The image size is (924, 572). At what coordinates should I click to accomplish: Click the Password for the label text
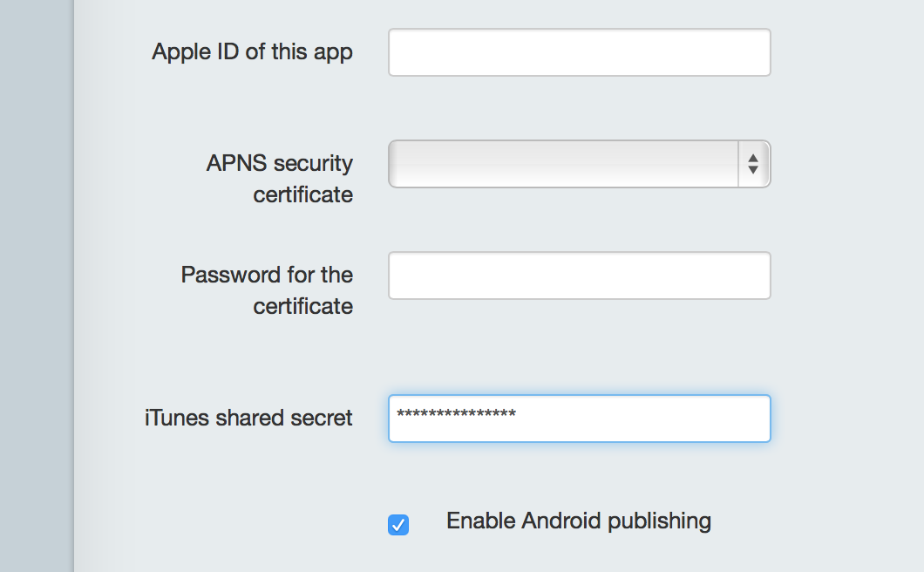click(x=267, y=275)
